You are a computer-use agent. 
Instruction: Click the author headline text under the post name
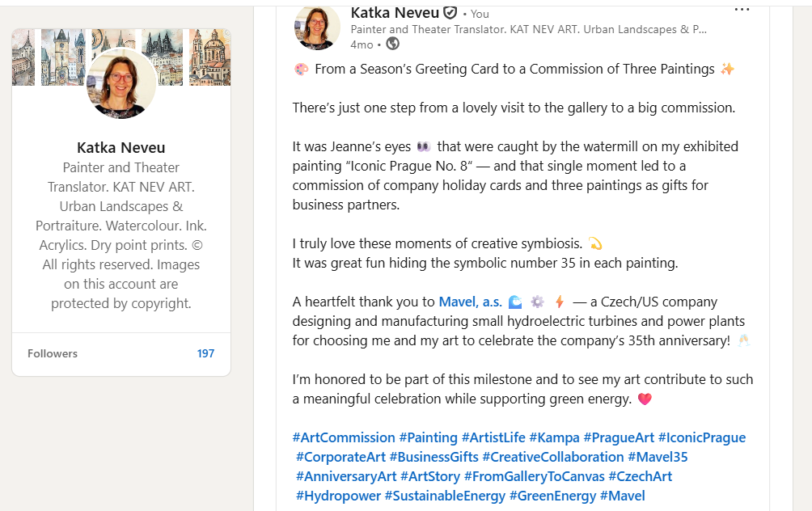(x=529, y=29)
